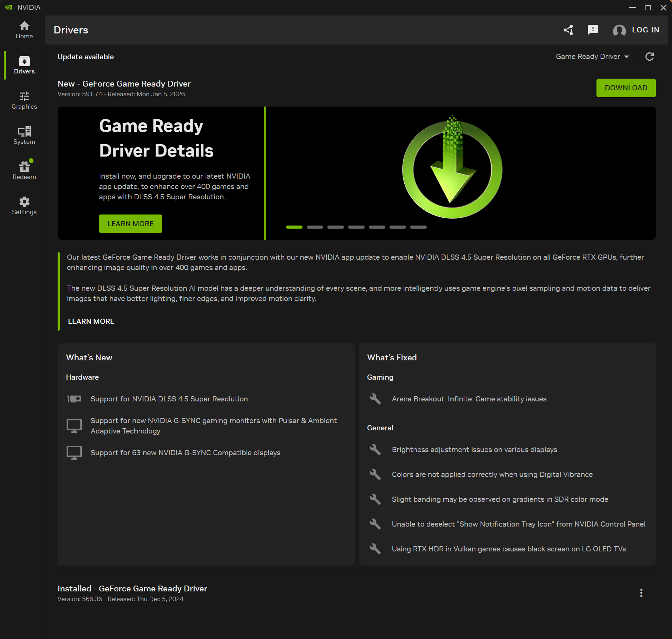Expand the Game Ready Driver dropdown
Image resolution: width=672 pixels, height=639 pixels.
click(x=592, y=57)
